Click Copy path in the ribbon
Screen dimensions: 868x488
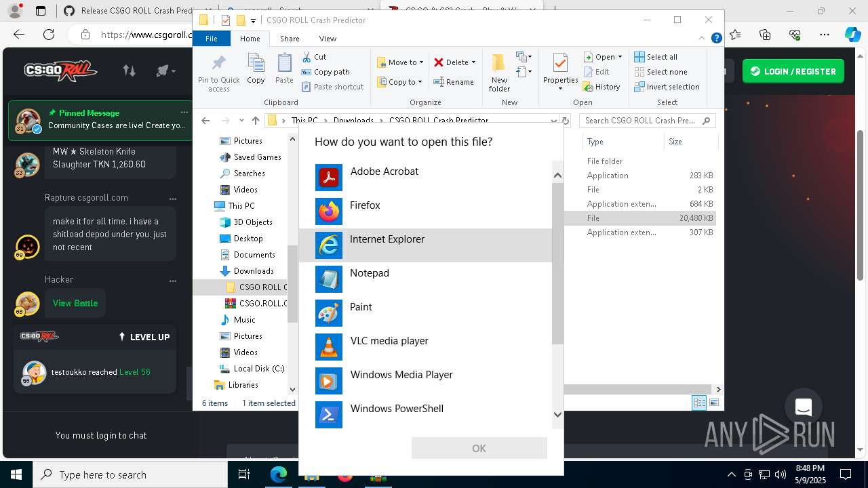(x=325, y=72)
